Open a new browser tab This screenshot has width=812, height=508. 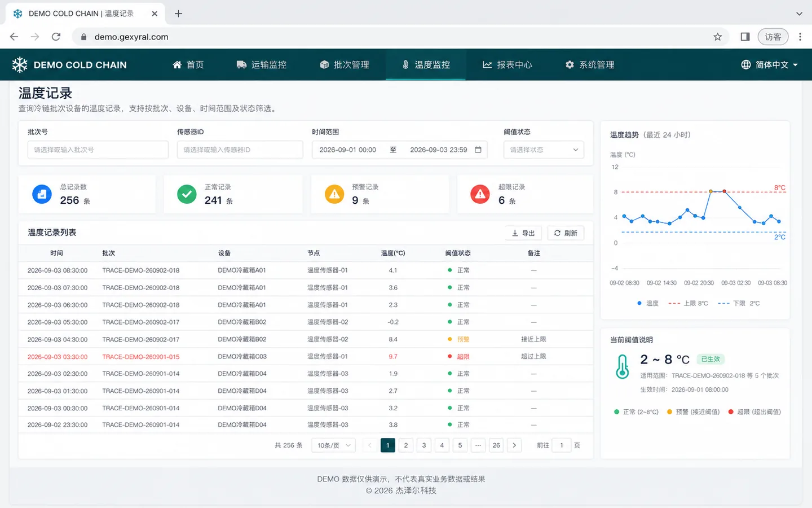click(x=178, y=14)
